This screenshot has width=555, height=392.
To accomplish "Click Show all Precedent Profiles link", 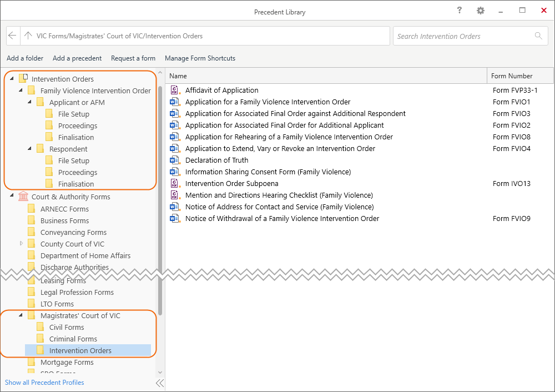I will tap(44, 383).
